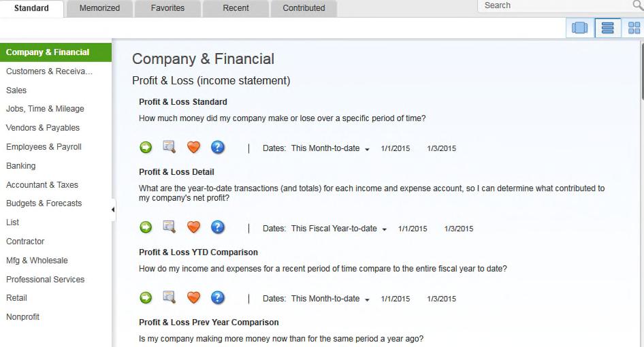This screenshot has width=644, height=347.
Task: Favorite the Profit & Loss YTD Comparison report
Action: tap(193, 297)
